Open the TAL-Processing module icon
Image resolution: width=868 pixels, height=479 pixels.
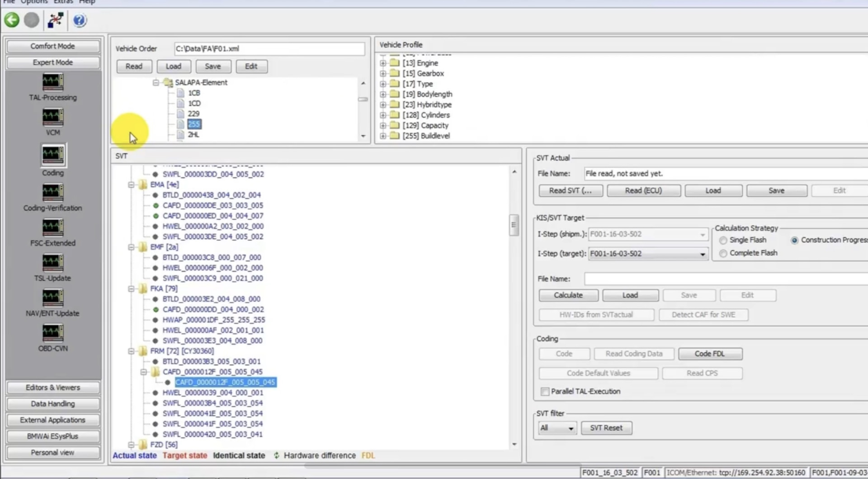tap(52, 82)
